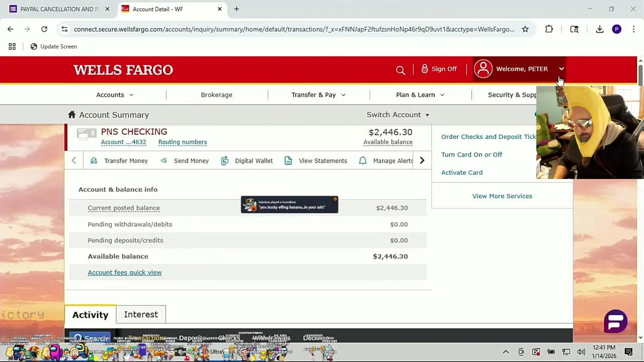This screenshot has width=644, height=362.
Task: Click the Account Summary home icon
Action: pos(72,115)
